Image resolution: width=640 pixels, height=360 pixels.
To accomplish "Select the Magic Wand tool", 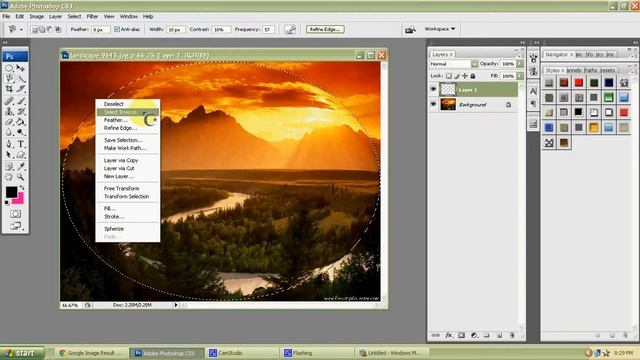I will (x=20, y=78).
